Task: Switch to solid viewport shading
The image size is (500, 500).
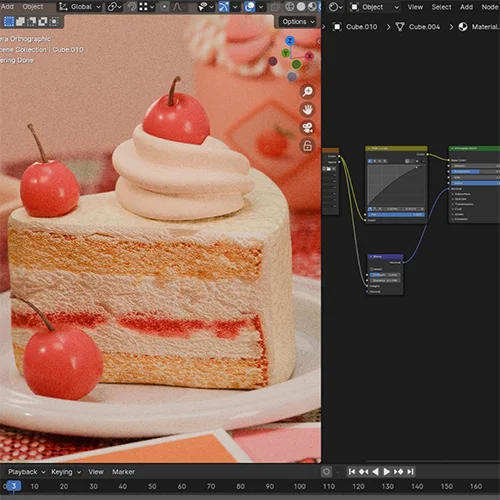Action: [x=301, y=7]
